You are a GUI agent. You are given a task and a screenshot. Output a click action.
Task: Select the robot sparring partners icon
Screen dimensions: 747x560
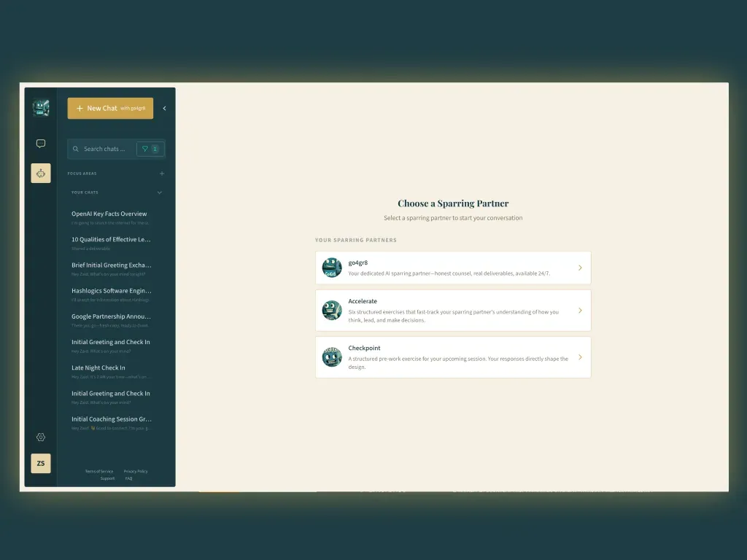click(41, 174)
